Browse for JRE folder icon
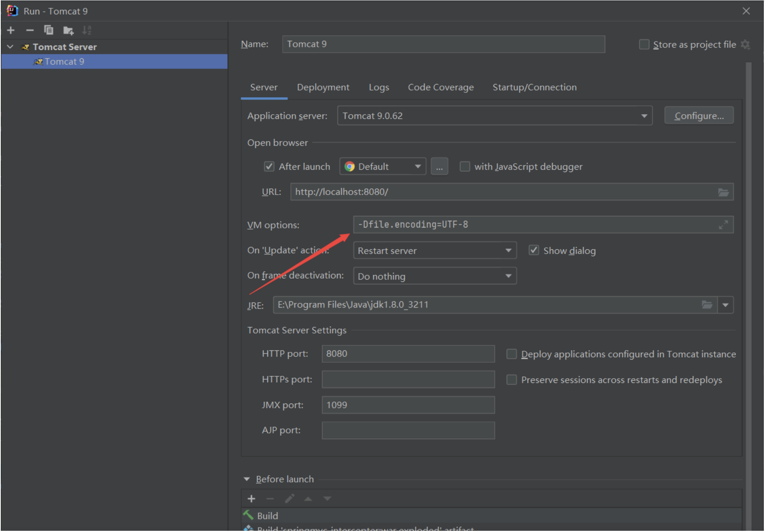This screenshot has width=765, height=532. click(707, 305)
